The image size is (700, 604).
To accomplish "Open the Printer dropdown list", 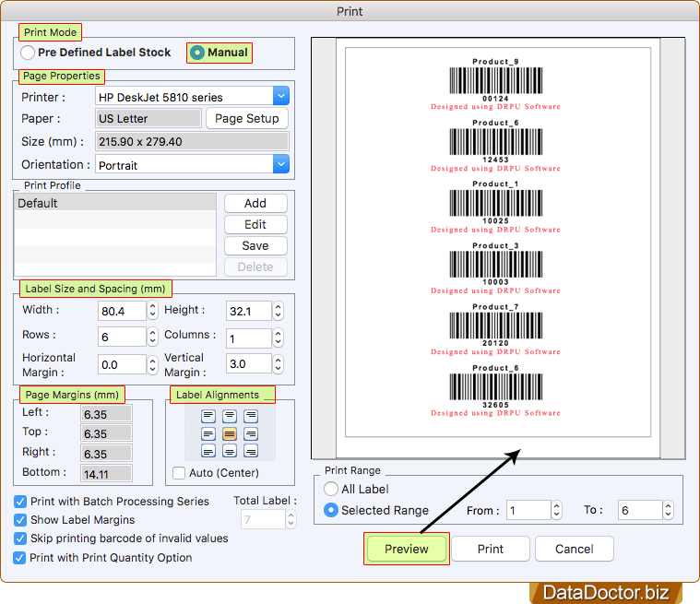I will click(280, 96).
